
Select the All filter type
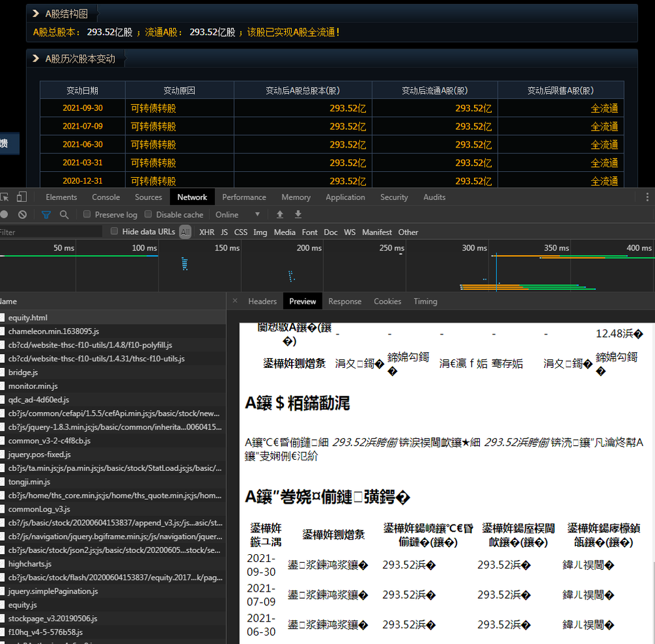point(185,232)
